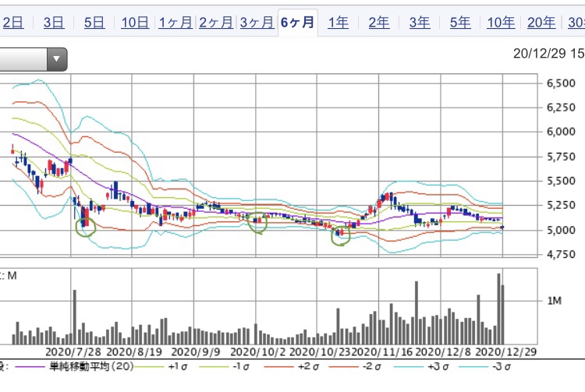This screenshot has width=585, height=392.
Task: Click the active 6ヶ月 tab
Action: [297, 22]
